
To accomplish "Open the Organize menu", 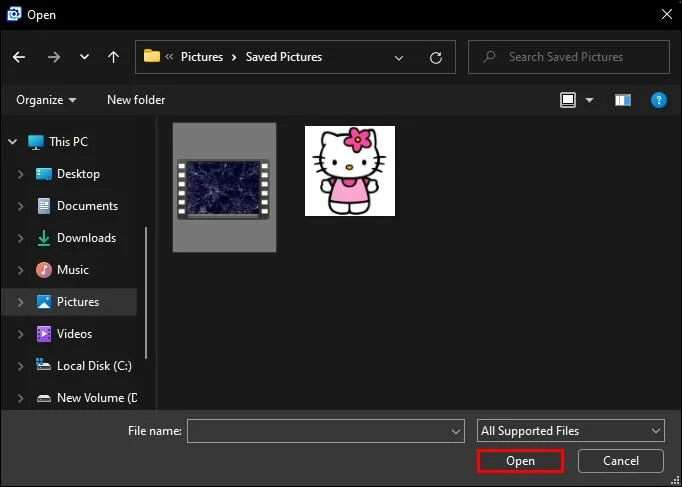I will [46, 100].
